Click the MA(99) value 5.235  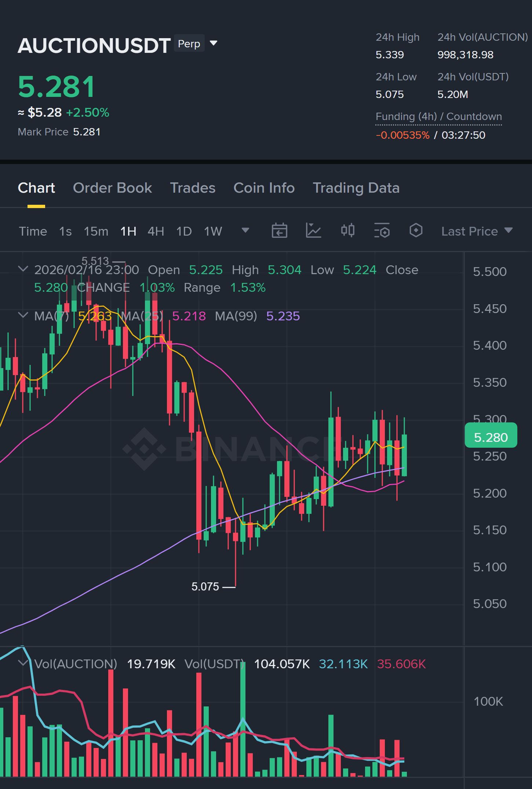click(283, 316)
